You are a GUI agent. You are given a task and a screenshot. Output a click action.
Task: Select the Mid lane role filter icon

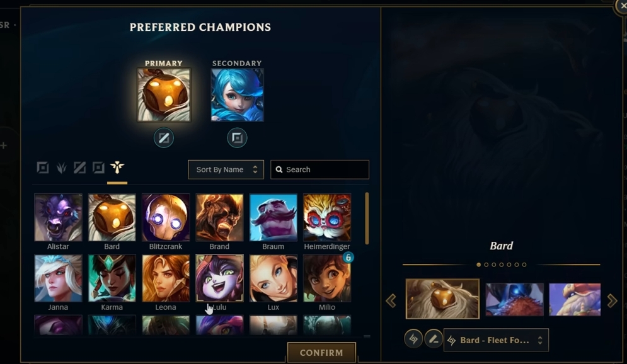(x=79, y=168)
